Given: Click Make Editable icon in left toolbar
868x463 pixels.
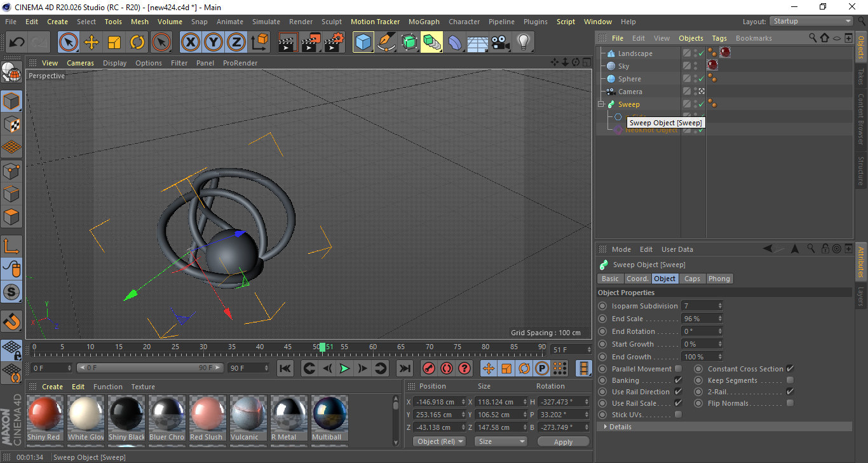Looking at the screenshot, I should pyautogui.click(x=11, y=73).
